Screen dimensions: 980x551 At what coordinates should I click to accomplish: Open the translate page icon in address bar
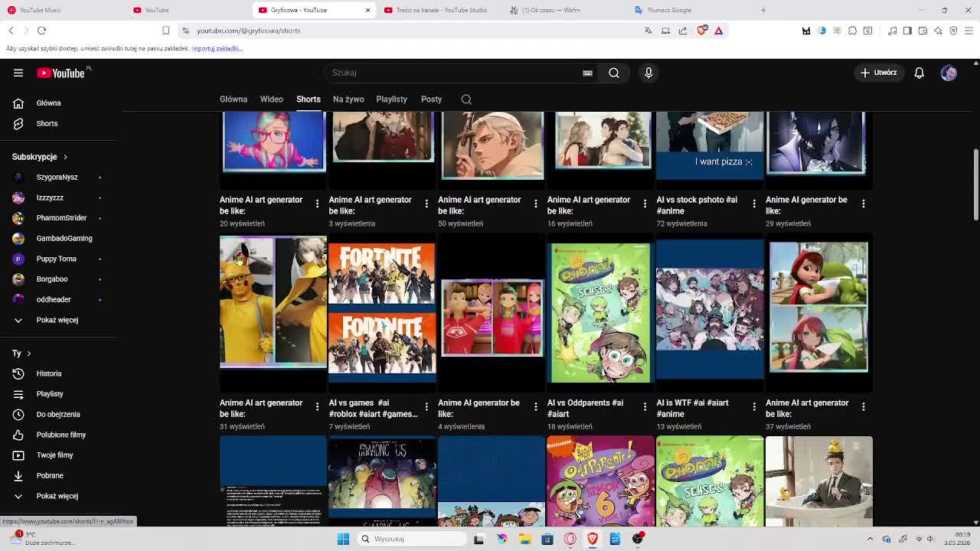point(648,31)
